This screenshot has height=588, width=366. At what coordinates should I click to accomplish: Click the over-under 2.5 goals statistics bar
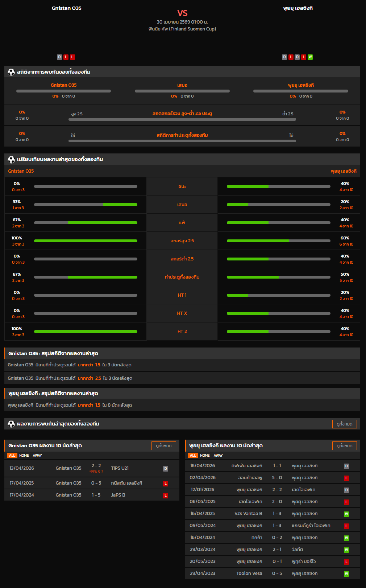click(x=182, y=119)
